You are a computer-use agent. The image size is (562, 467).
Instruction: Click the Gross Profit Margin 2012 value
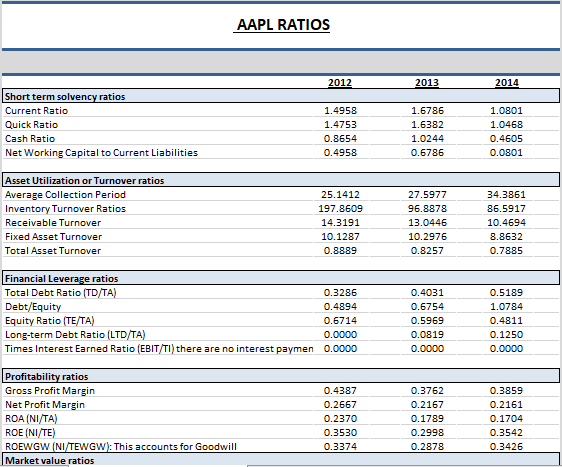tap(340, 391)
